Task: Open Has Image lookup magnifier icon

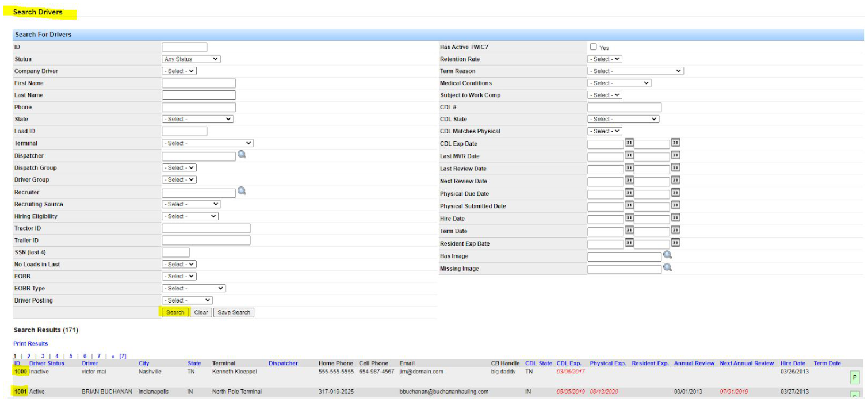Action: 667,255
